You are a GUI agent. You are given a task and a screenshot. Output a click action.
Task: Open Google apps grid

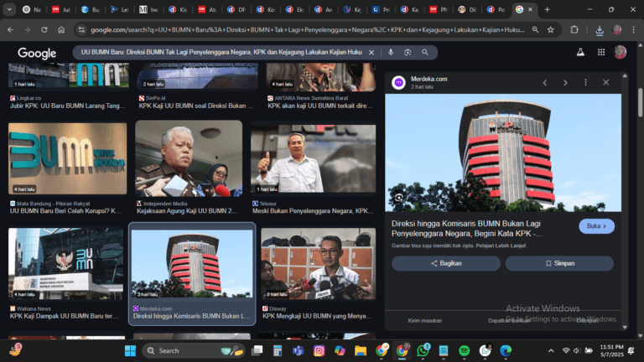(x=601, y=52)
